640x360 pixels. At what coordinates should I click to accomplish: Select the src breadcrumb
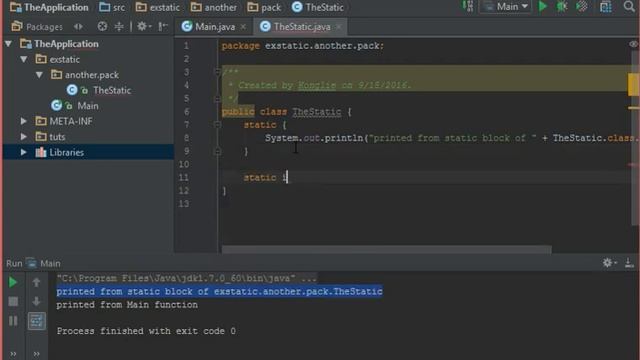pos(112,7)
